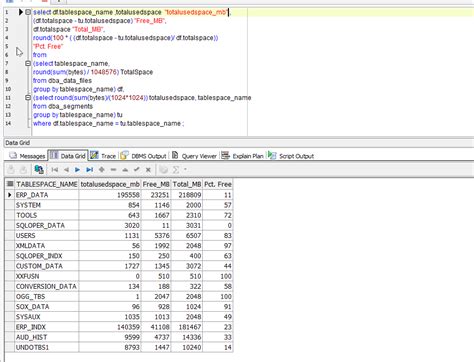The image size is (474, 362).
Task: Open the Query Viewer tab
Action: pyautogui.click(x=194, y=156)
